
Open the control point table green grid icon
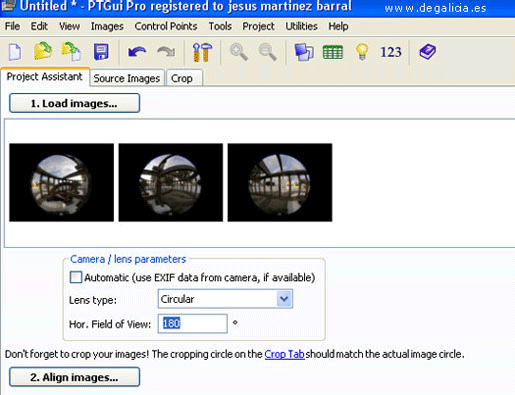tap(333, 52)
